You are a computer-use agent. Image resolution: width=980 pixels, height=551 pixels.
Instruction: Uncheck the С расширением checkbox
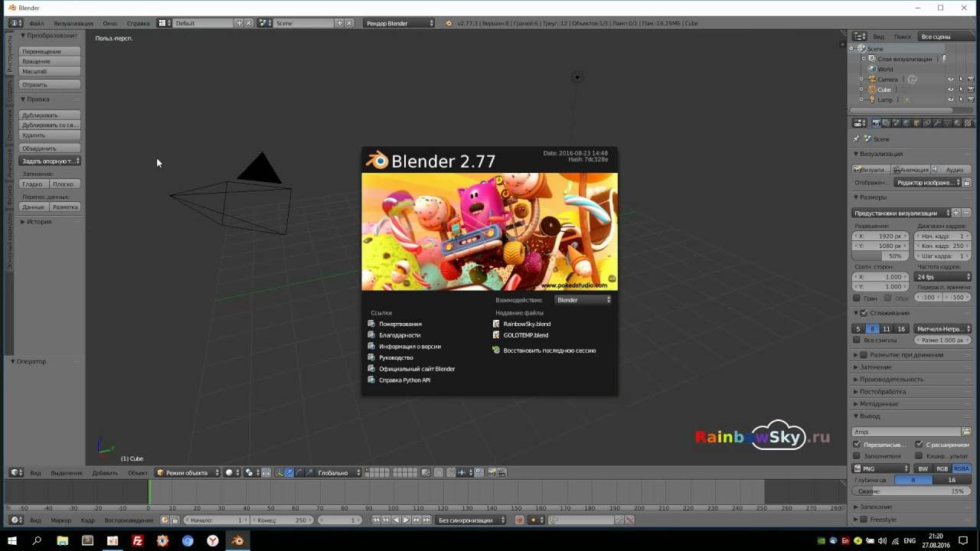pyautogui.click(x=919, y=445)
